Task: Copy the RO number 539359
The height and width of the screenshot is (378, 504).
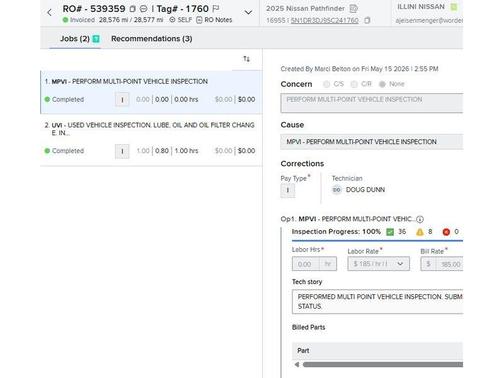Action: click(132, 9)
